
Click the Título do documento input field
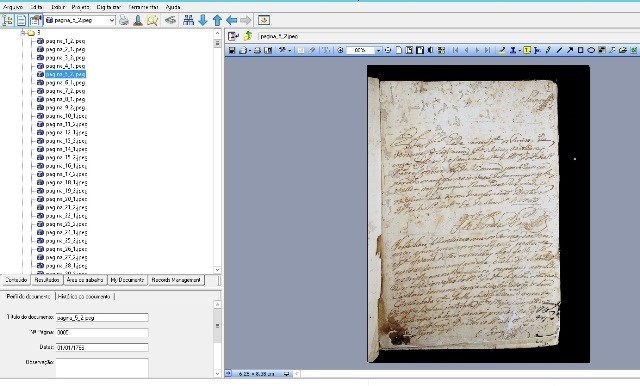(102, 317)
